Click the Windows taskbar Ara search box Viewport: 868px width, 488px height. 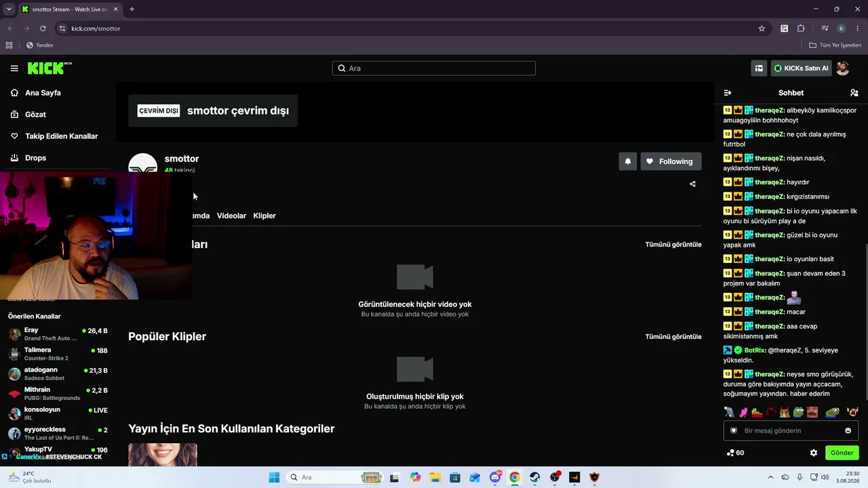pyautogui.click(x=334, y=477)
